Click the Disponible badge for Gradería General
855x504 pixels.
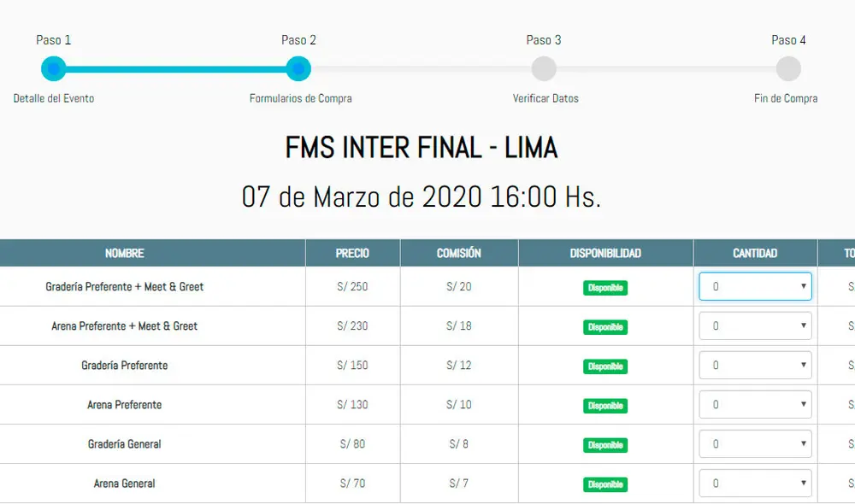click(605, 444)
